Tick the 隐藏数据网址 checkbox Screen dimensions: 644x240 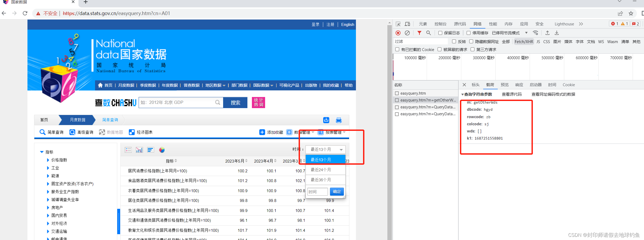(471, 41)
